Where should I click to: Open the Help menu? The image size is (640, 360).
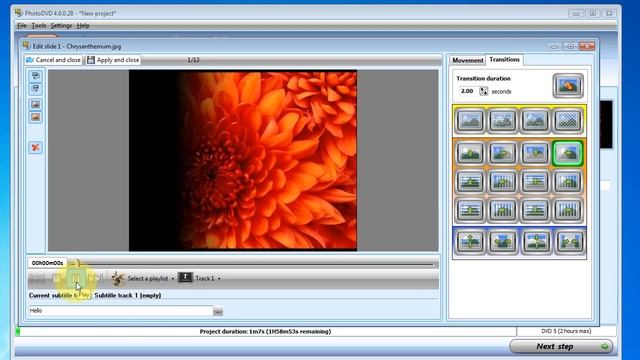(x=83, y=25)
